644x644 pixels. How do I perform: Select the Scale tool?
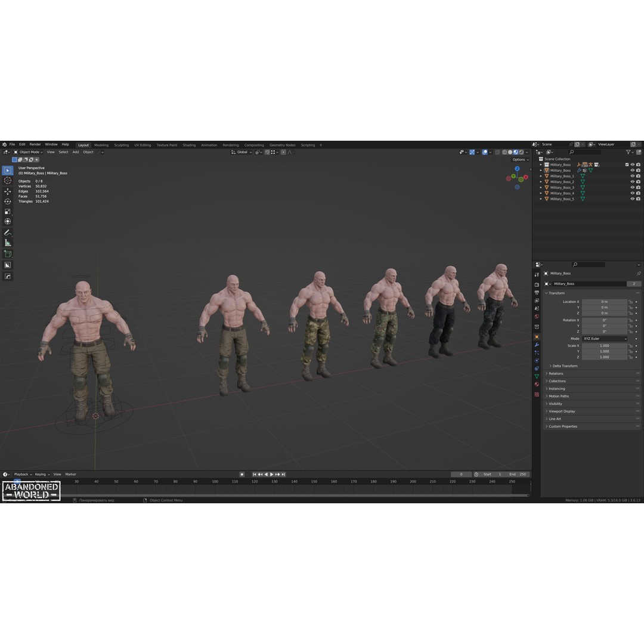[7, 212]
